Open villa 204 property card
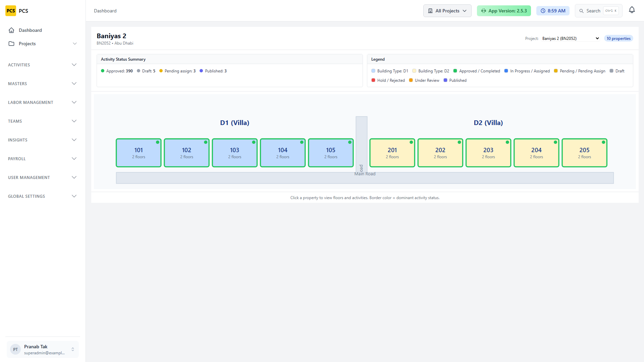 (536, 153)
